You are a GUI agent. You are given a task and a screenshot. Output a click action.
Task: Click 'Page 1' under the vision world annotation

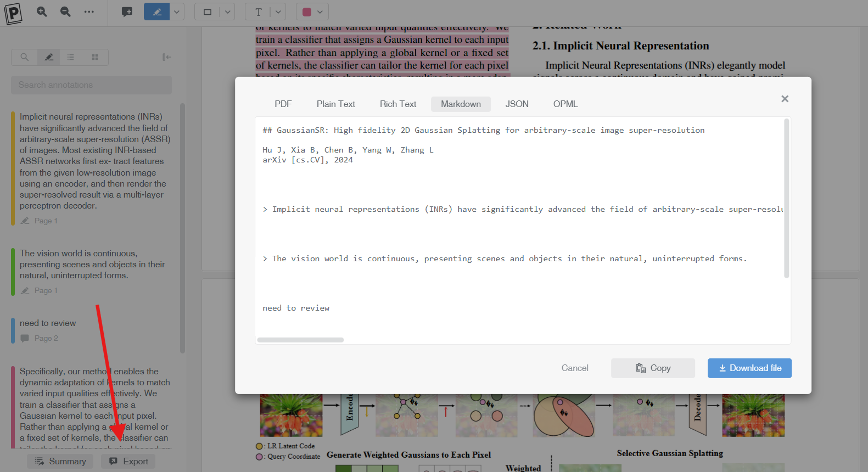46,290
